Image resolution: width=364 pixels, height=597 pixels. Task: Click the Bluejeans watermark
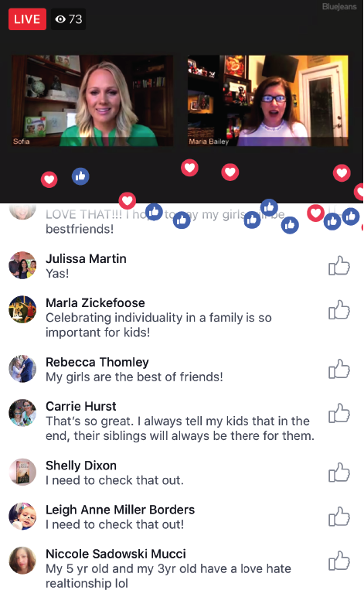coord(339,6)
